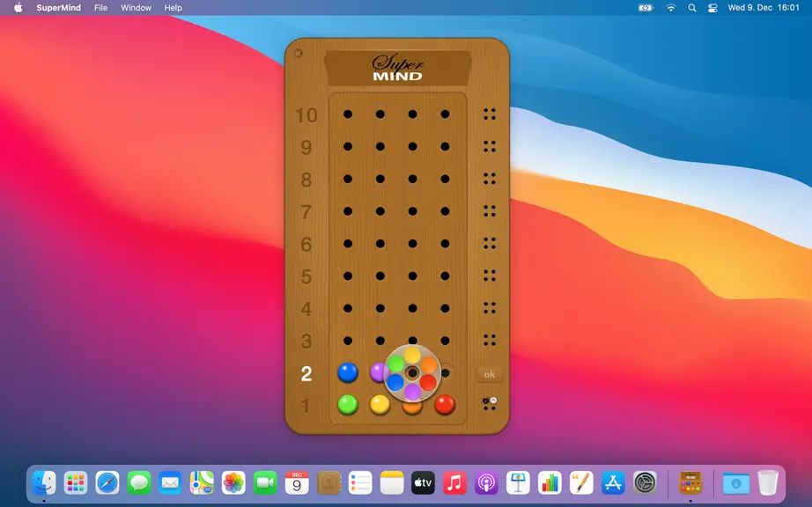Open Control Center in menu bar
The width and height of the screenshot is (812, 507).
pos(712,8)
